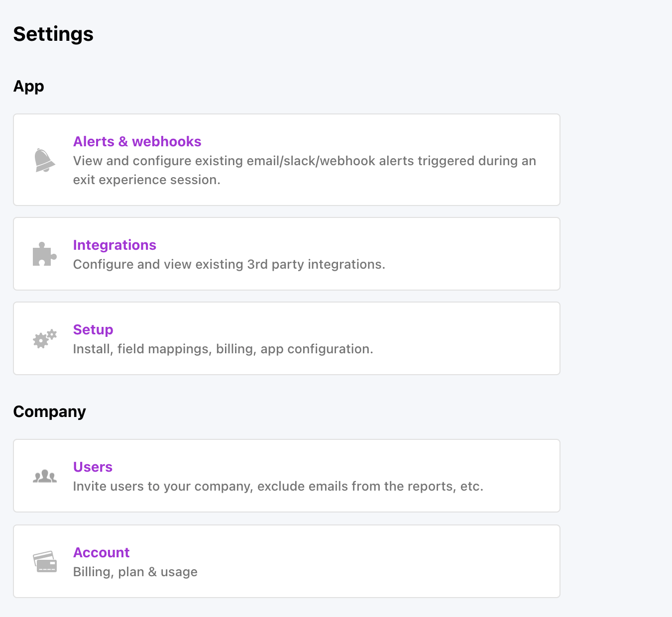The height and width of the screenshot is (617, 672).
Task: Click the 'Invite users to your company' description
Action: click(x=278, y=486)
